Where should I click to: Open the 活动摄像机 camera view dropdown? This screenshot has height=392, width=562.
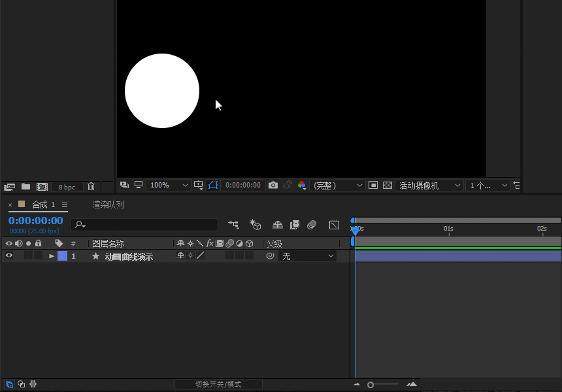pos(429,186)
